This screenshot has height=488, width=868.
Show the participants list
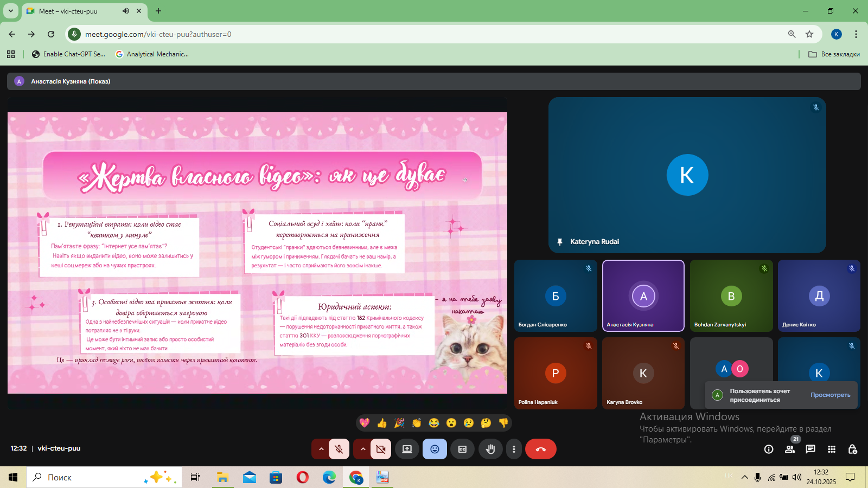click(x=790, y=449)
